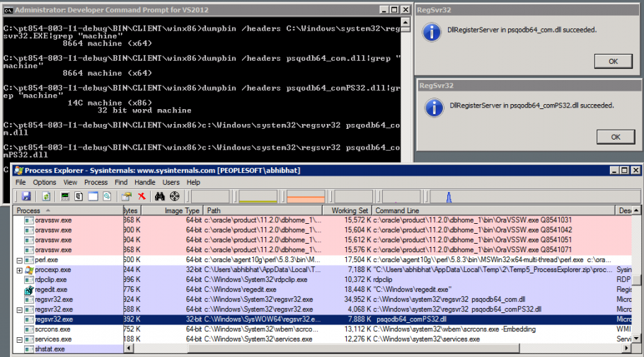
Task: Click the Command Prompt scroll up arrow
Action: (x=406, y=23)
